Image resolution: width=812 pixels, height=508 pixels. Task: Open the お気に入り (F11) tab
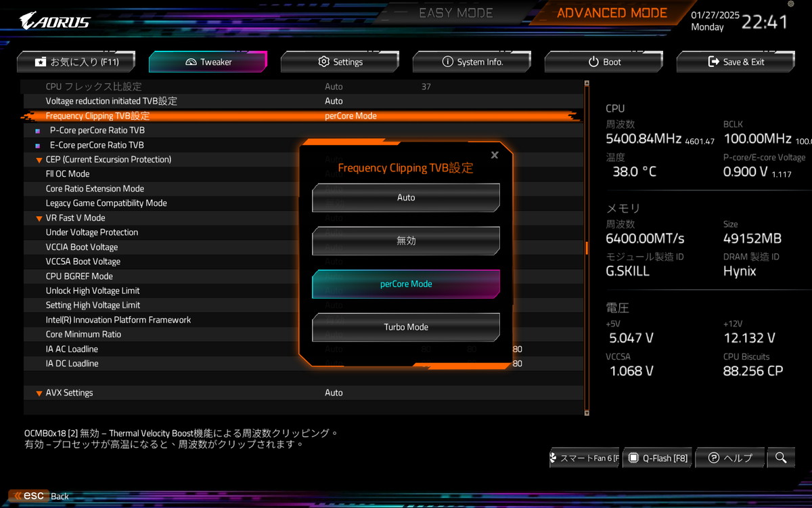(76, 62)
